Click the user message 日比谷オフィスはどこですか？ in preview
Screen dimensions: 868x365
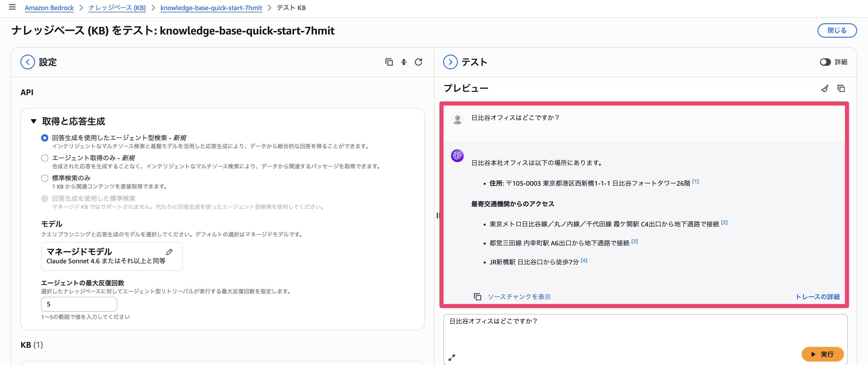[515, 118]
